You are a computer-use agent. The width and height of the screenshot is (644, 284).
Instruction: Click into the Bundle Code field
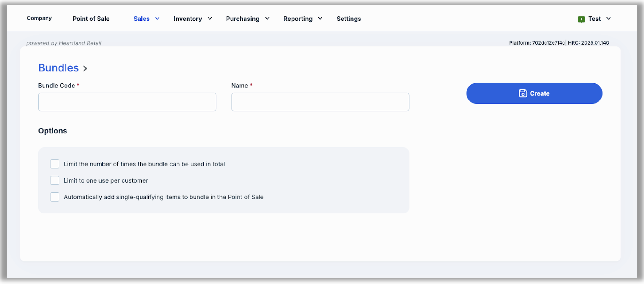coord(127,102)
